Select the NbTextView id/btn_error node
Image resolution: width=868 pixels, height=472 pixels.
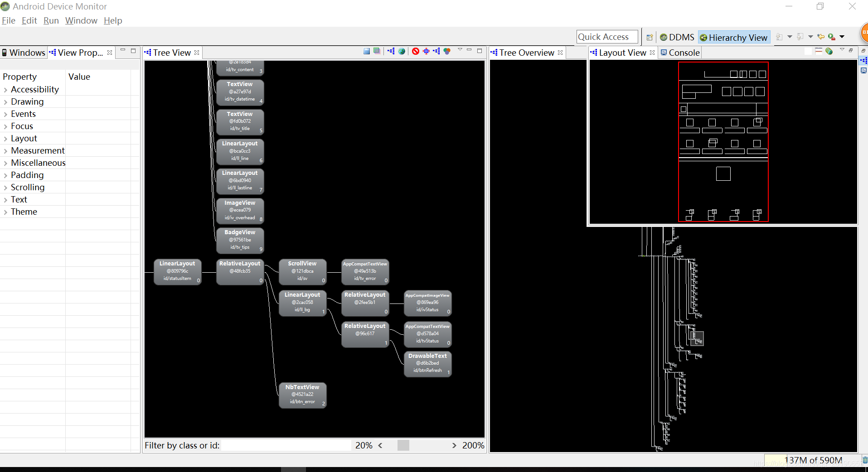click(x=302, y=395)
